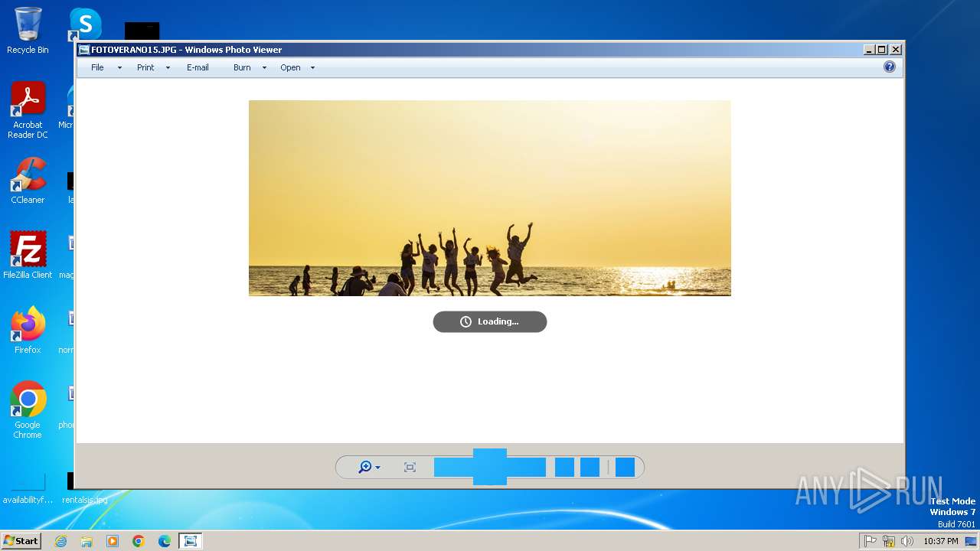Screen dimensions: 980x551
Task: Click the 10:37 PM system clock
Action: pos(941,541)
